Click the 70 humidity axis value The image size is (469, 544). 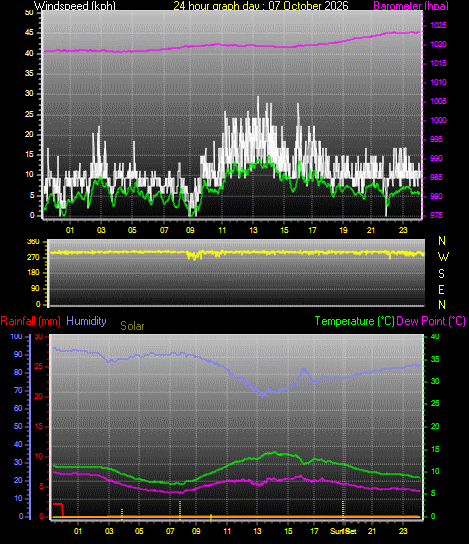pos(18,391)
